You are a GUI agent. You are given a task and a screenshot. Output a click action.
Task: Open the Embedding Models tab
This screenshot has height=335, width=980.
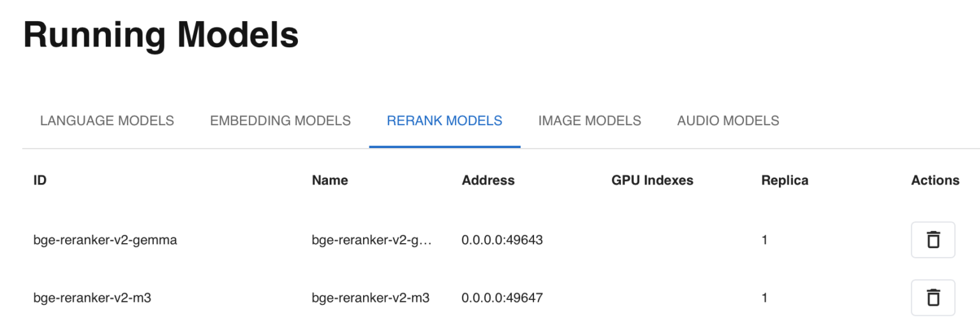coord(280,121)
